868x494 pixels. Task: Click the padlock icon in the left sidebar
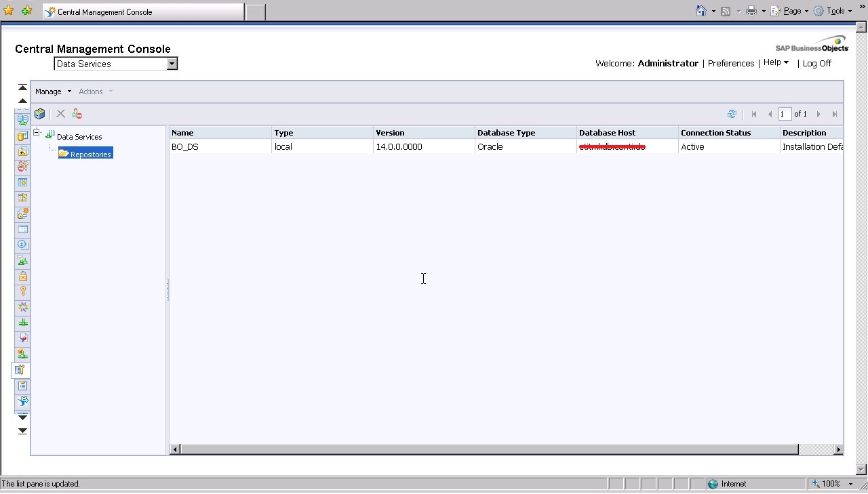[22, 276]
